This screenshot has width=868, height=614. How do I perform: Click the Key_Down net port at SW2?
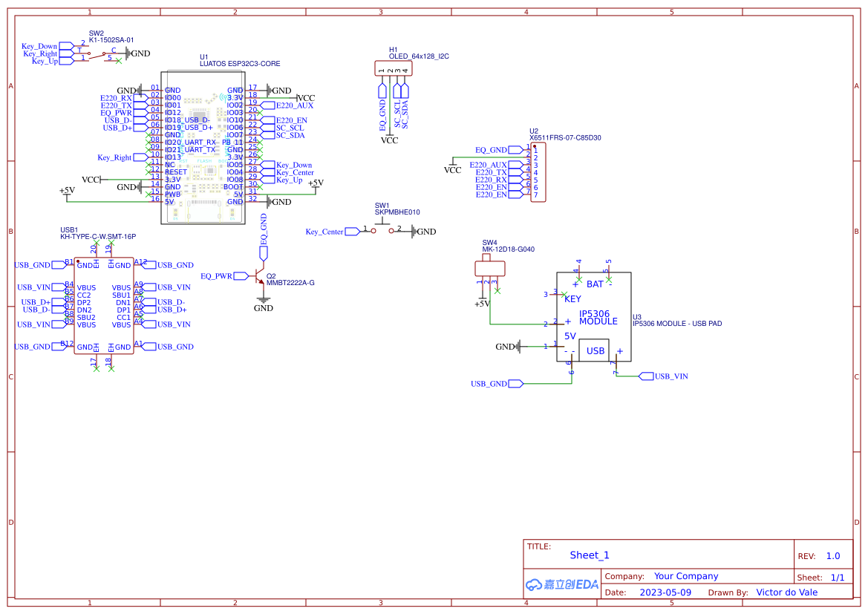(x=48, y=46)
